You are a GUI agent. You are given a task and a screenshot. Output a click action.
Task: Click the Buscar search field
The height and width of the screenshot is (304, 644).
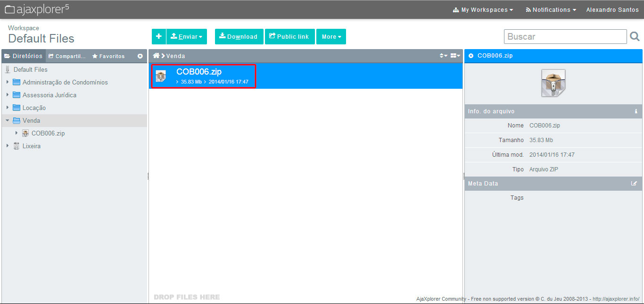point(565,36)
